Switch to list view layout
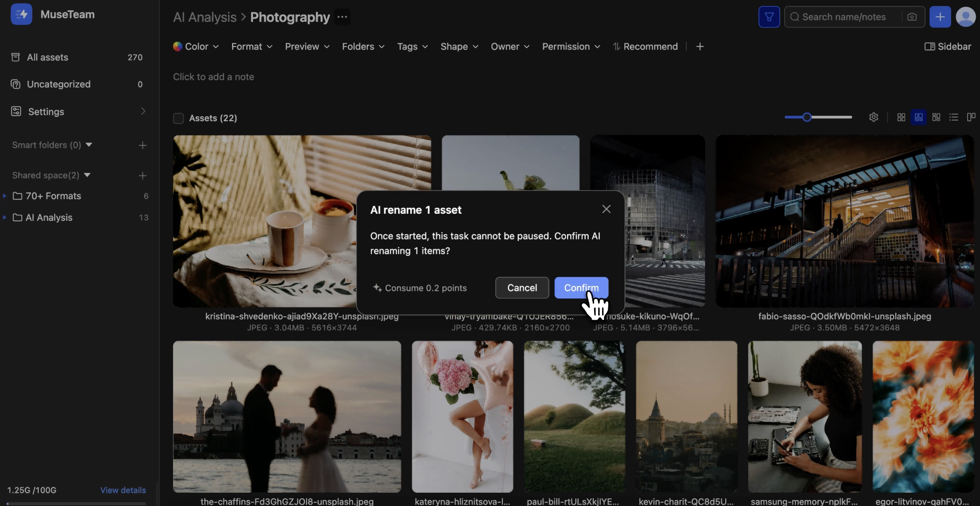 [954, 117]
